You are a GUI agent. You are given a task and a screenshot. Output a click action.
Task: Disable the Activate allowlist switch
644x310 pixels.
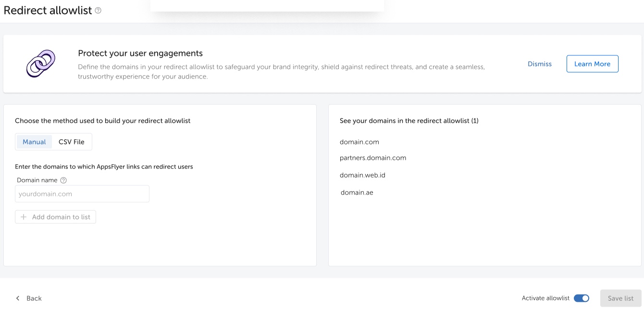(581, 298)
